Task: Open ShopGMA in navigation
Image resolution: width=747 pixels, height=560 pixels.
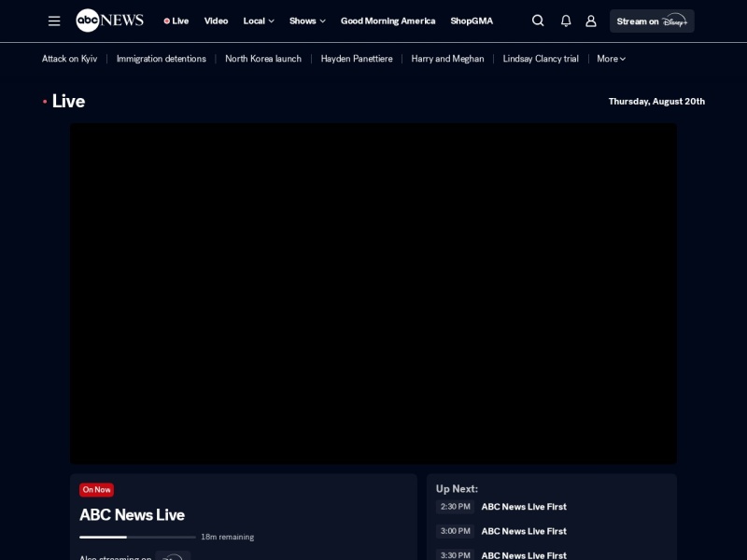Action: (472, 21)
